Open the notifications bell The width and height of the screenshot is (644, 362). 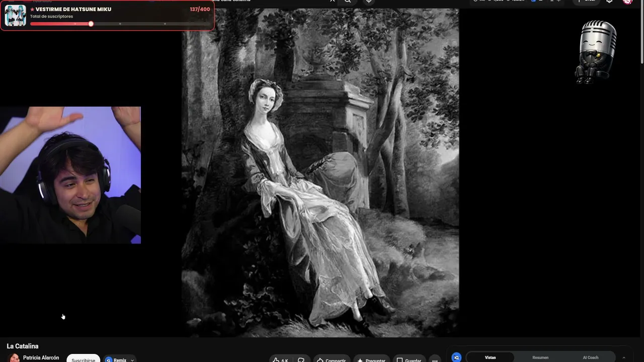609,1
